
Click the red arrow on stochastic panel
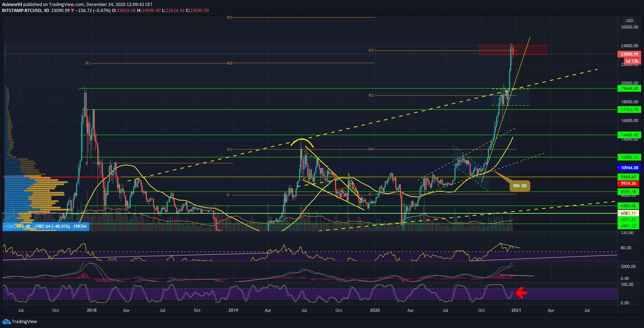coord(521,292)
